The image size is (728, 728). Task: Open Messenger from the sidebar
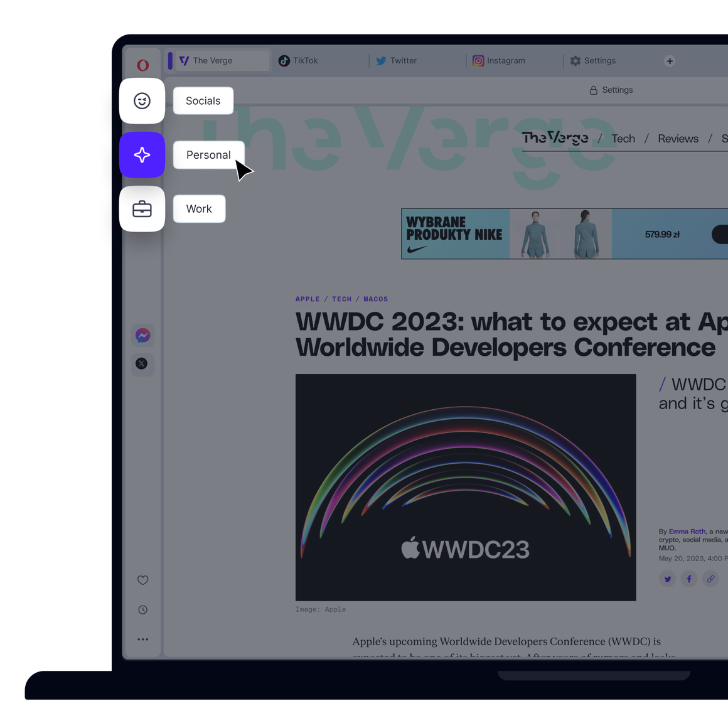(142, 335)
